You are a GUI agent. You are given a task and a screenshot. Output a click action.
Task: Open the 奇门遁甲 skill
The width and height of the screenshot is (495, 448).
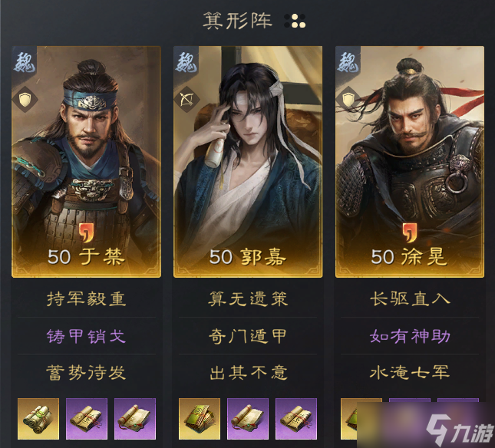pos(248,336)
